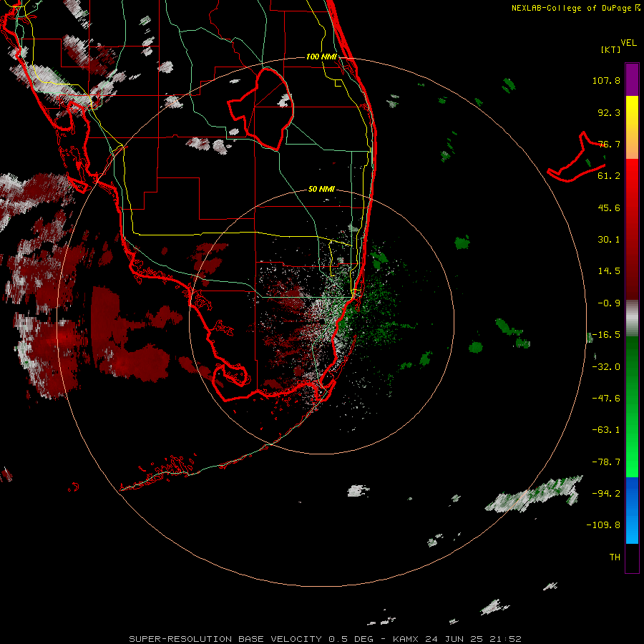
Task: Click the Lake Okeechobee outline on the map
Action: (260, 109)
